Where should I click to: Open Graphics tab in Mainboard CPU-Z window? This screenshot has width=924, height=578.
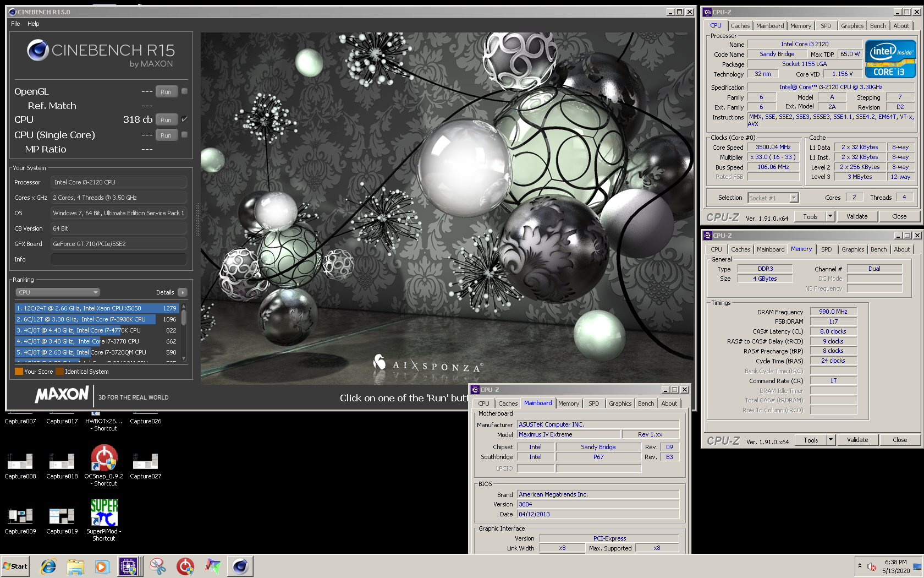[x=620, y=403]
